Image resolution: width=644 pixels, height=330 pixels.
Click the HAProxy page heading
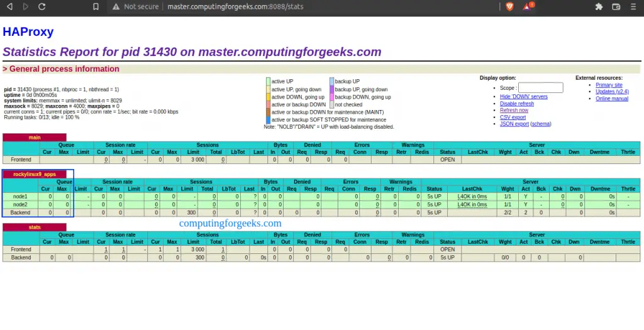pos(28,32)
